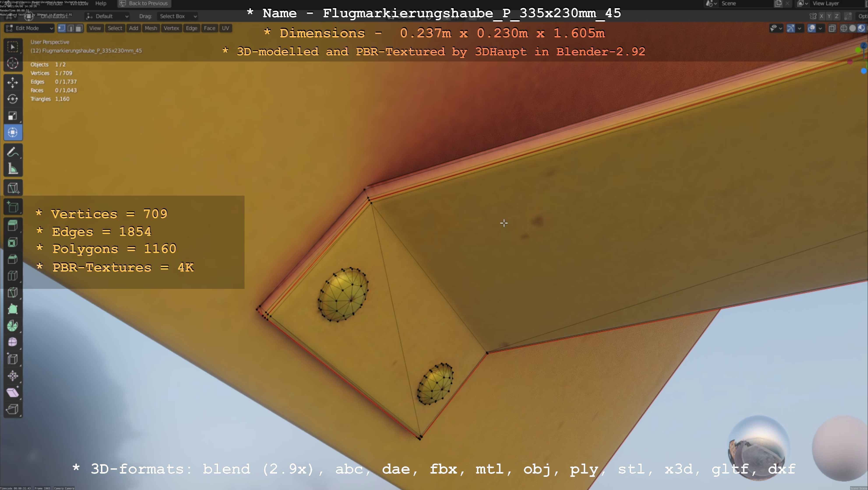Image resolution: width=868 pixels, height=490 pixels.
Task: Activate the Annotate pencil tool
Action: coord(13,152)
